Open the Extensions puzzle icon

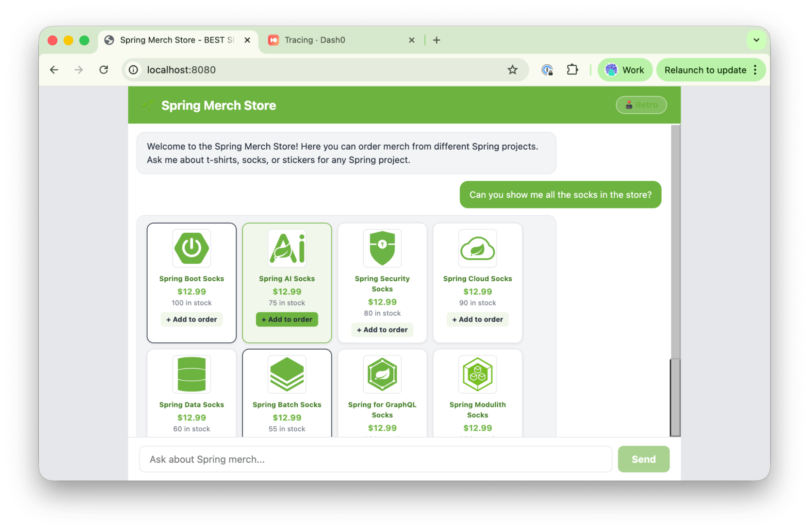pyautogui.click(x=572, y=70)
